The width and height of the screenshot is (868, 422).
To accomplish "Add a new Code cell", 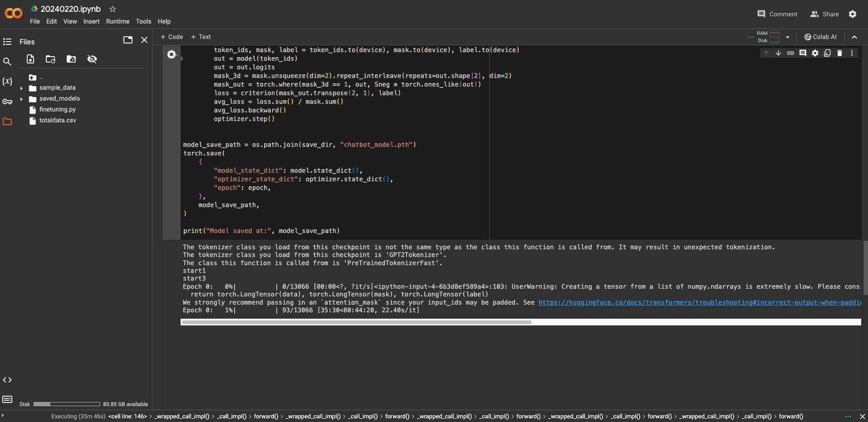I will tap(172, 37).
